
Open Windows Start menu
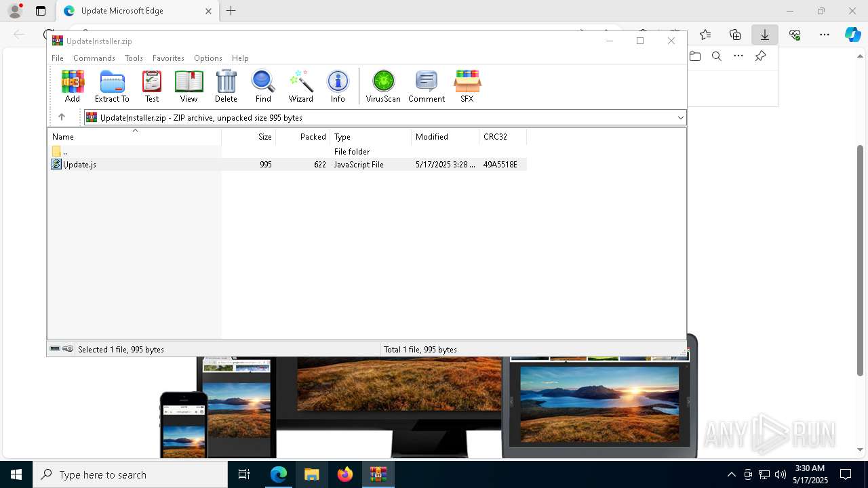(16, 474)
